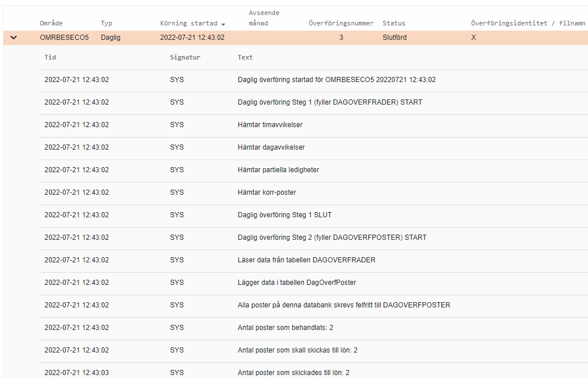
Task: Sort by the Överföringsnummer column header
Action: point(341,23)
